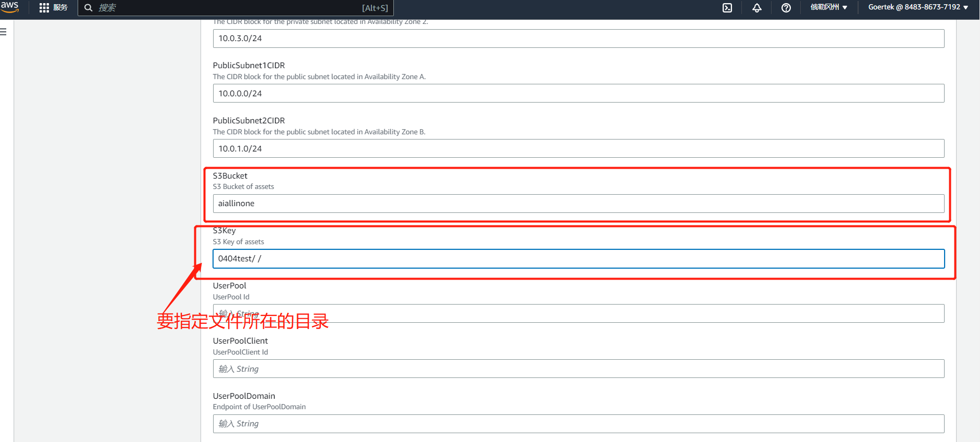
Task: Focus the UserPoolClient Id input field
Action: [x=578, y=369]
